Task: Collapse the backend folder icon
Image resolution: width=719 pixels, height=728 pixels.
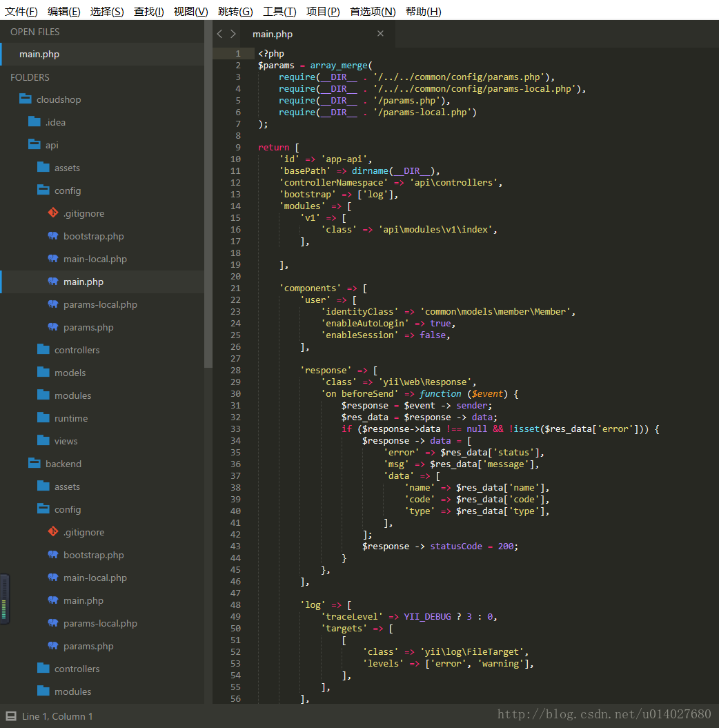Action: coord(35,463)
